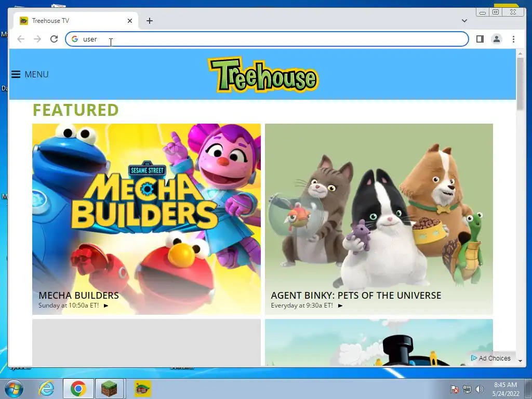Click the MENU label text
The height and width of the screenshot is (399, 532).
[37, 74]
